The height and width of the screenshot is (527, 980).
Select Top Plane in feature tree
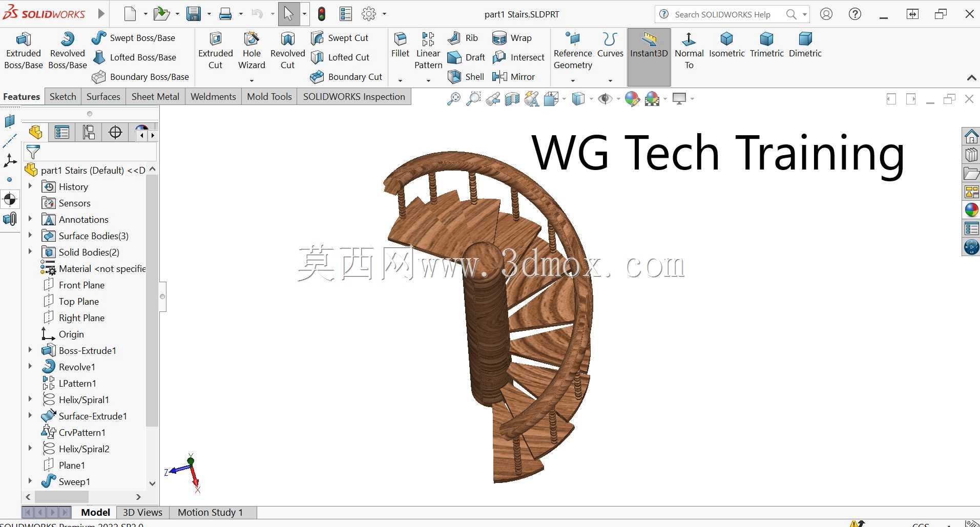(x=79, y=301)
